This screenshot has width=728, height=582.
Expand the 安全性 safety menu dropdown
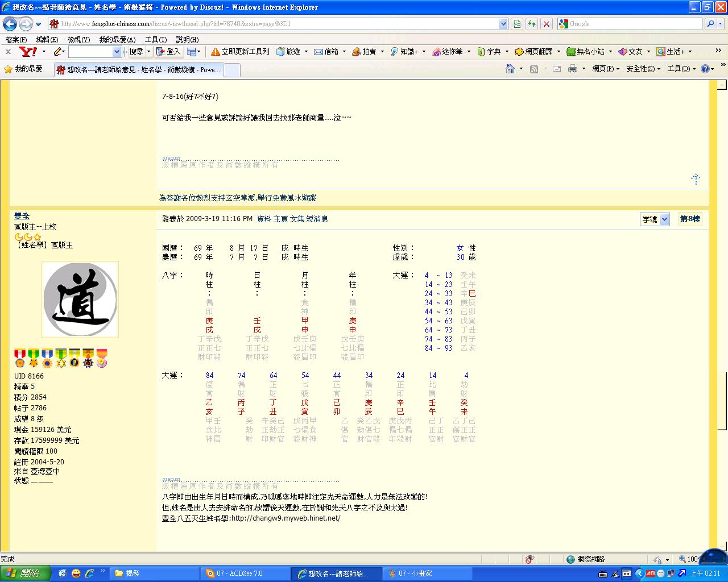coord(643,69)
